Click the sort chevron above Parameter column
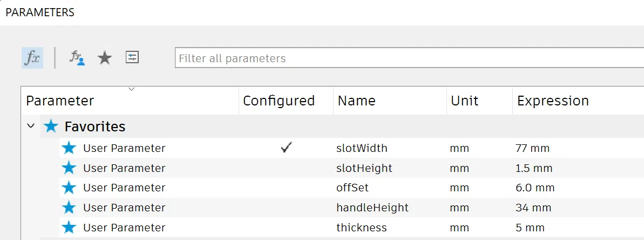This screenshot has height=240, width=644. pos(131,89)
